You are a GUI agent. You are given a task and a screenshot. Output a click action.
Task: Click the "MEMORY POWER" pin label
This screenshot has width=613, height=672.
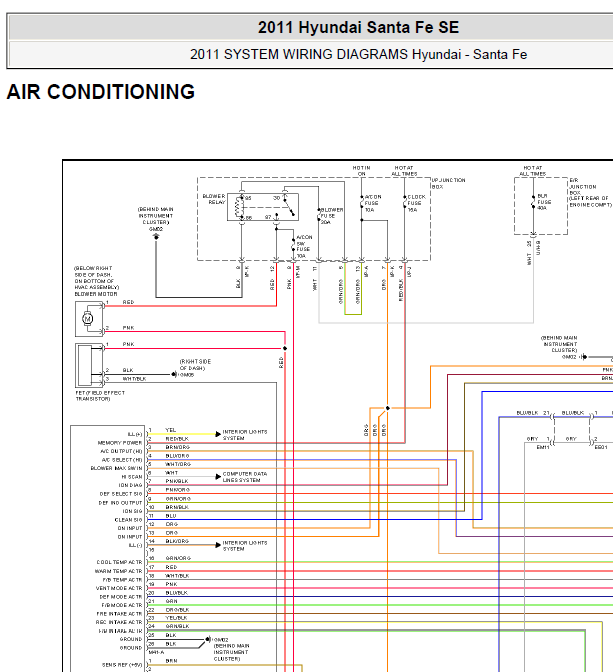[120, 443]
